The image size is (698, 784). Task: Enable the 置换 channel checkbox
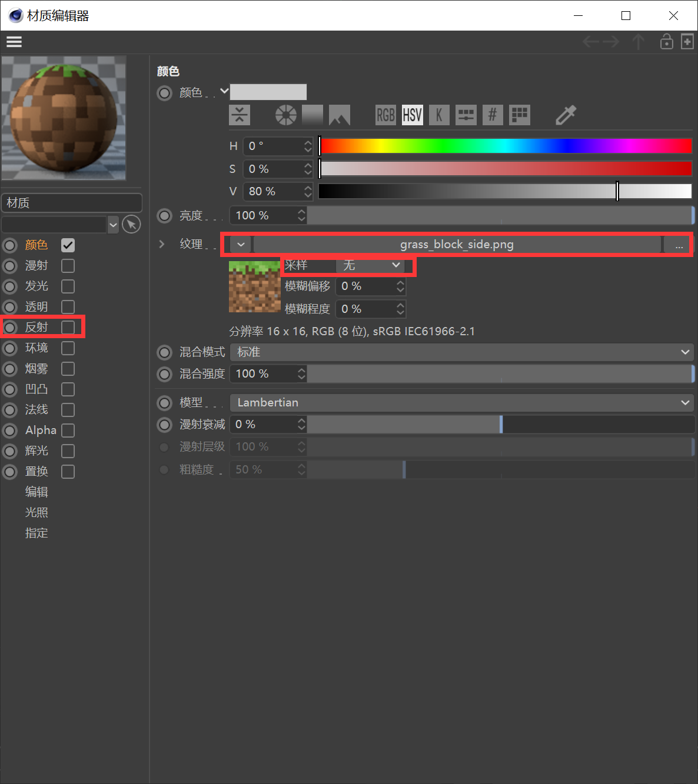coord(68,472)
